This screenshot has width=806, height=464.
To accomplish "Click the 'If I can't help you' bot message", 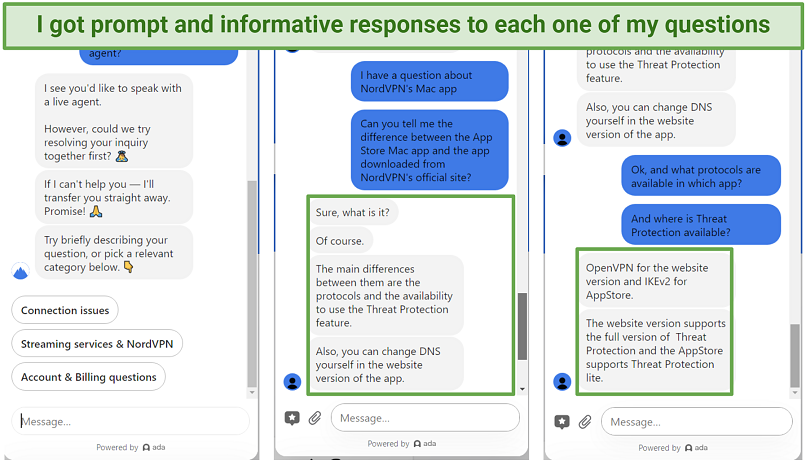I will coord(114,198).
